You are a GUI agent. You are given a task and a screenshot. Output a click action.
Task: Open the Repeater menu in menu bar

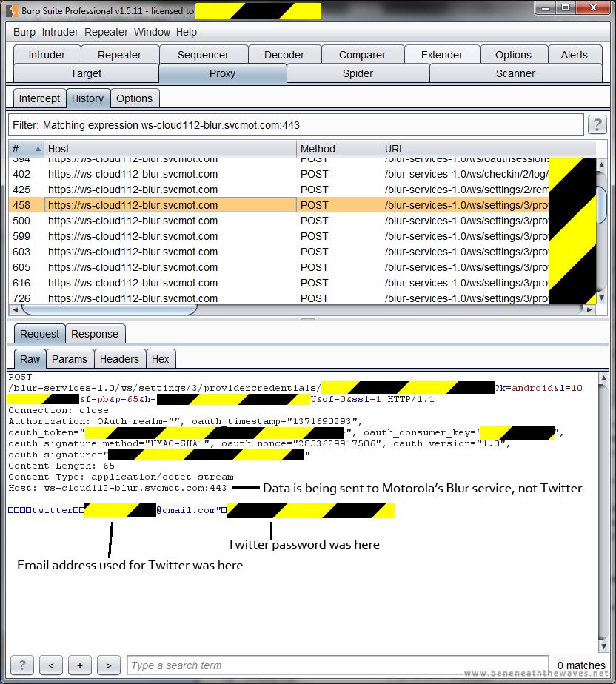coord(106,32)
